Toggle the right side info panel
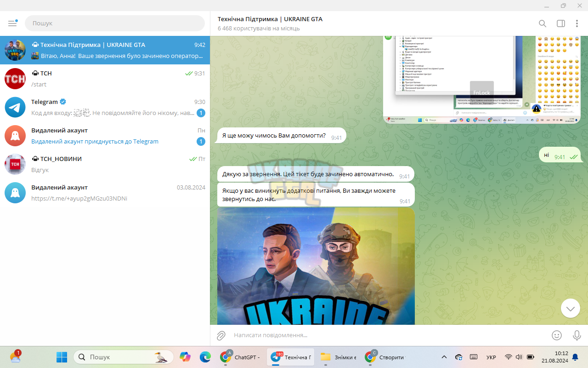The image size is (588, 368). coord(561,23)
